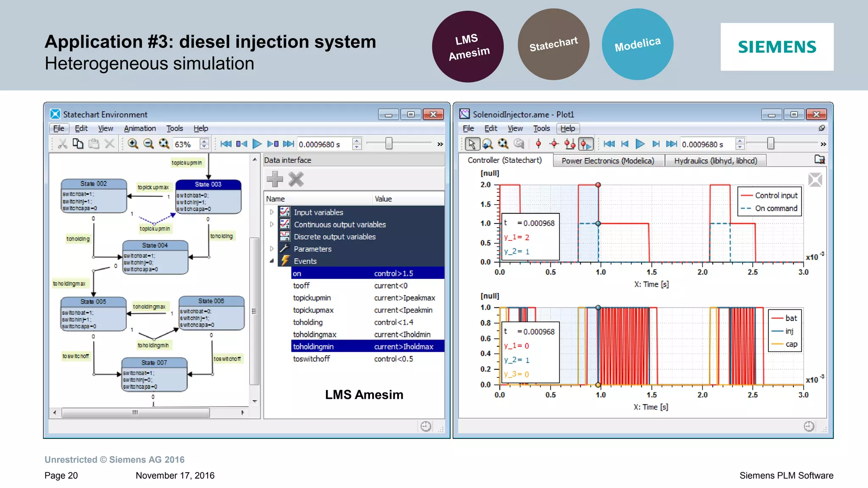This screenshot has height=488, width=868.
Task: Click the animation speed slider in Plot1 toolbar
Action: (771, 144)
